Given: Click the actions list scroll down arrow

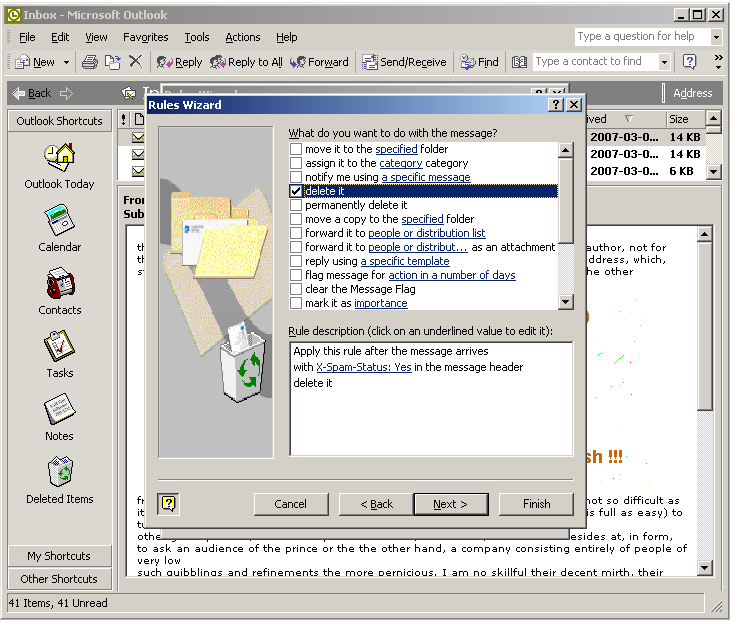Looking at the screenshot, I should pyautogui.click(x=566, y=302).
